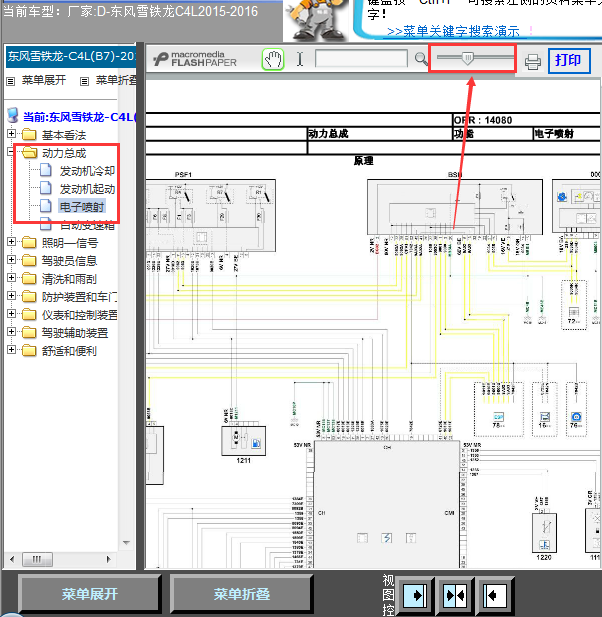Image resolution: width=602 pixels, height=617 pixels.
Task: Click the OPR : 14080 cell
Action: [526, 120]
